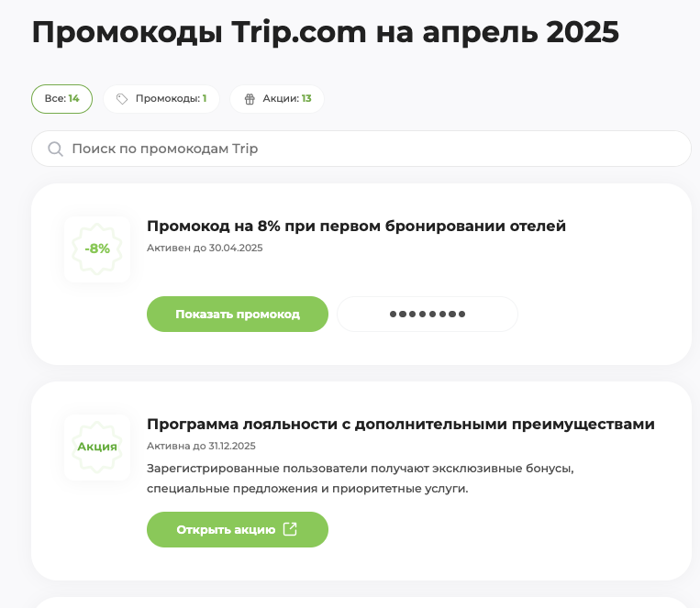
Task: Click the green 13 count in Акции filter
Action: click(x=306, y=99)
